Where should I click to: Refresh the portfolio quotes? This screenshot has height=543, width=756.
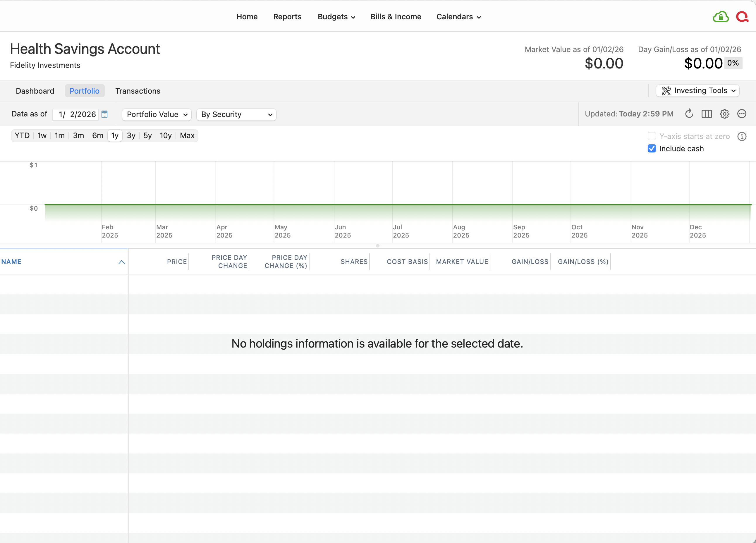[x=689, y=114]
